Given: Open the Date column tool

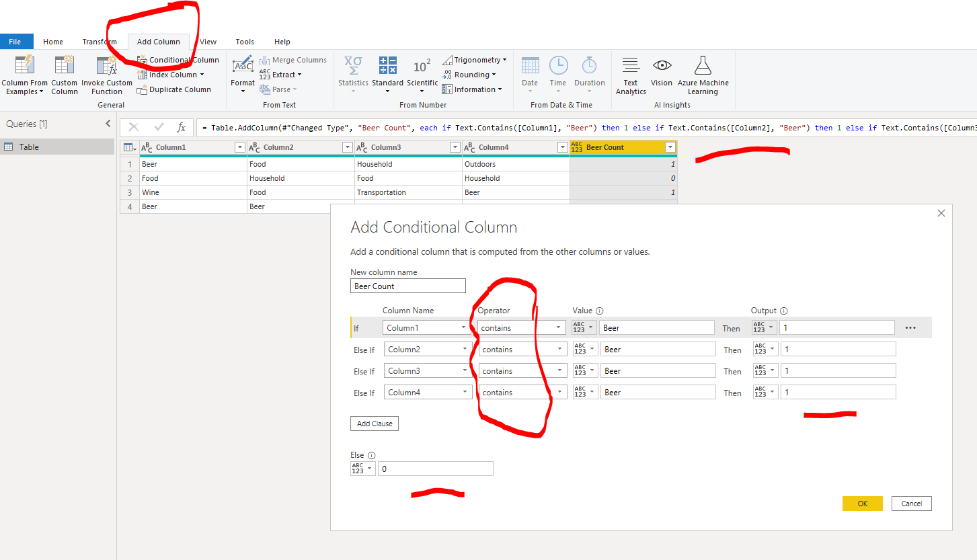Looking at the screenshot, I should click(x=530, y=75).
